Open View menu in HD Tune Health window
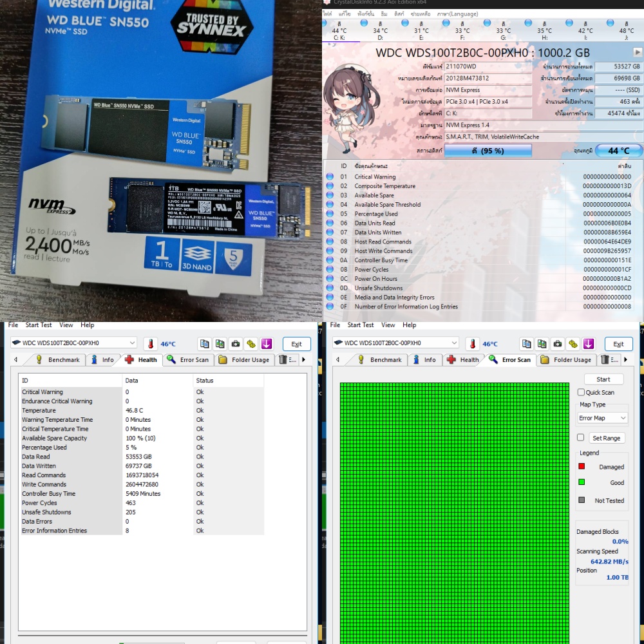 pyautogui.click(x=66, y=325)
